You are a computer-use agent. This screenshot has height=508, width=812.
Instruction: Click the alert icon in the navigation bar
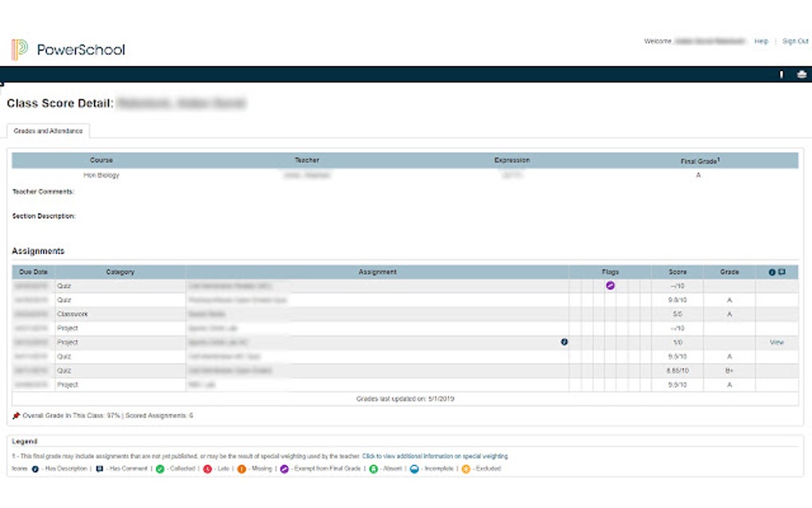[781, 73]
